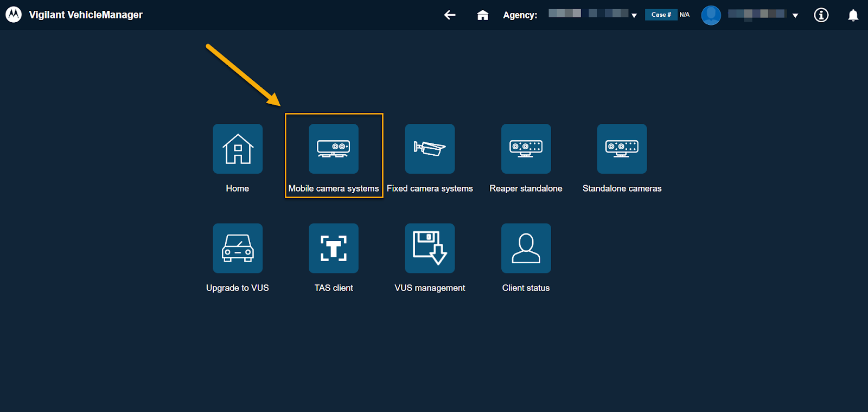Click the "Mobile camera systems" label
868x412 pixels.
(334, 188)
